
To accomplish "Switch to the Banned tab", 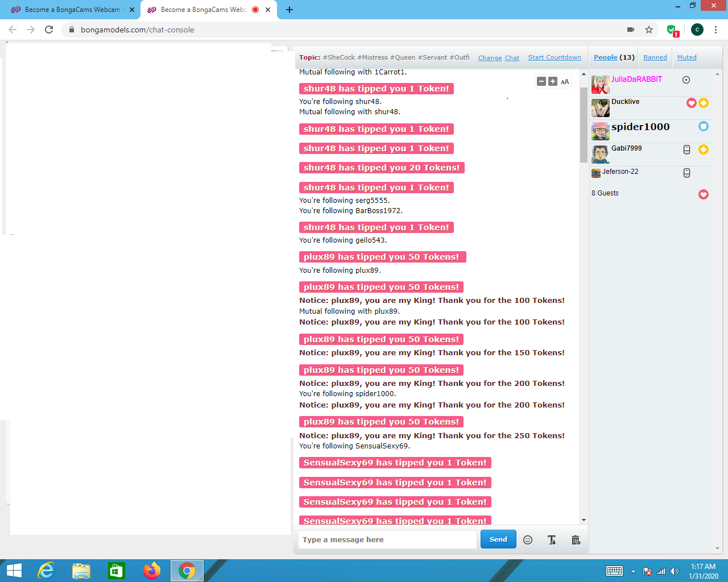I will coord(655,57).
